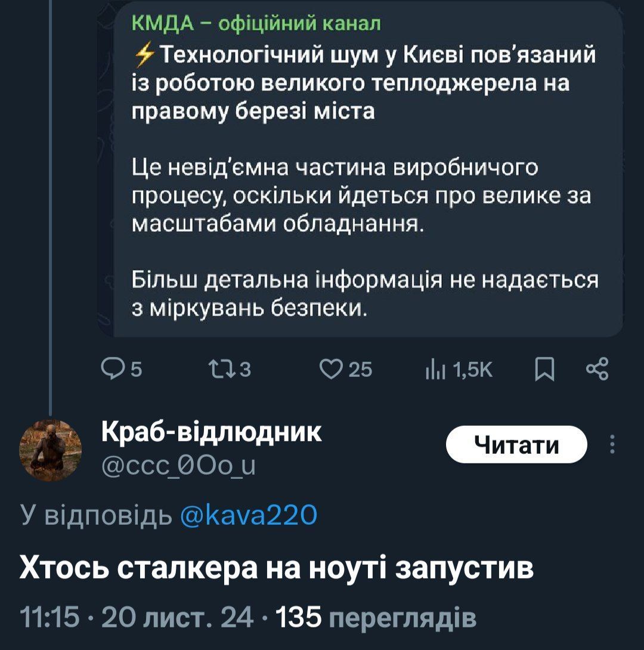
Task: Select the handle @ccc_0Oo_u
Action: pos(179,463)
